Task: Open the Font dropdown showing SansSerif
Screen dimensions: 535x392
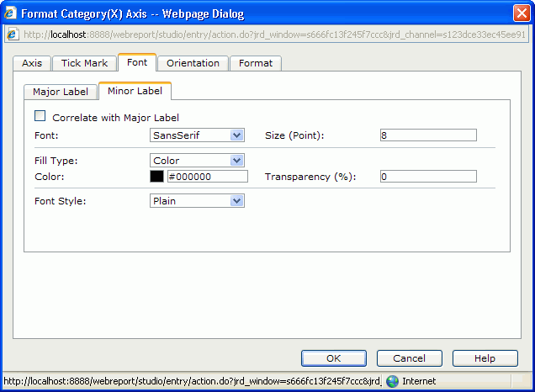Action: (x=236, y=135)
